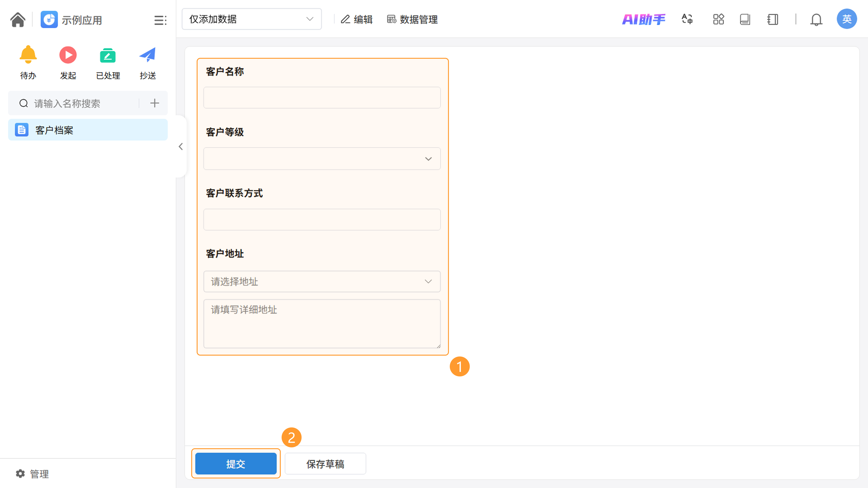The height and width of the screenshot is (488, 868).
Task: Open 数据管理 in the top toolbar
Action: click(x=413, y=19)
